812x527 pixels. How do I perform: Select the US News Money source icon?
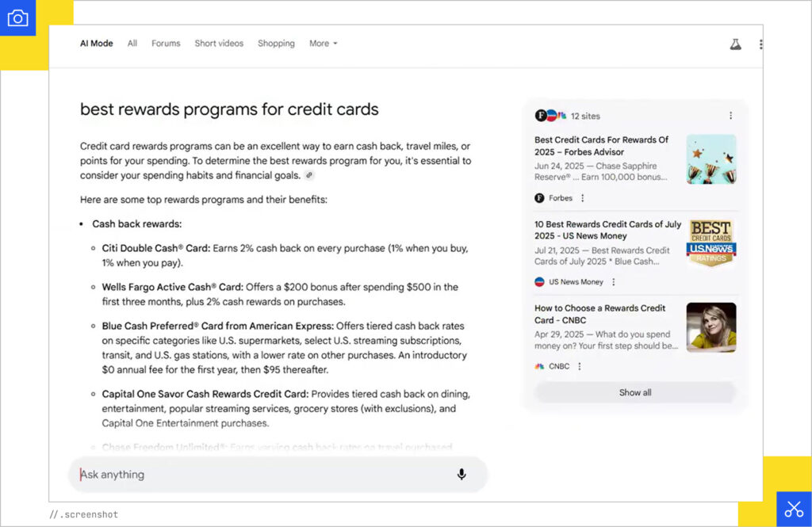pyautogui.click(x=540, y=281)
